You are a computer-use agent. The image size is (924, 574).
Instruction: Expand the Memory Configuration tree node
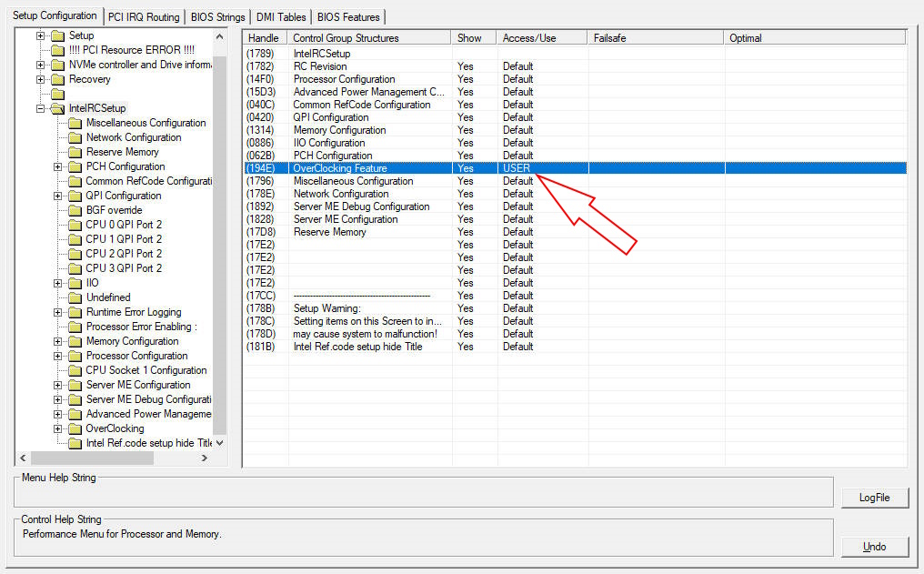[x=58, y=341]
